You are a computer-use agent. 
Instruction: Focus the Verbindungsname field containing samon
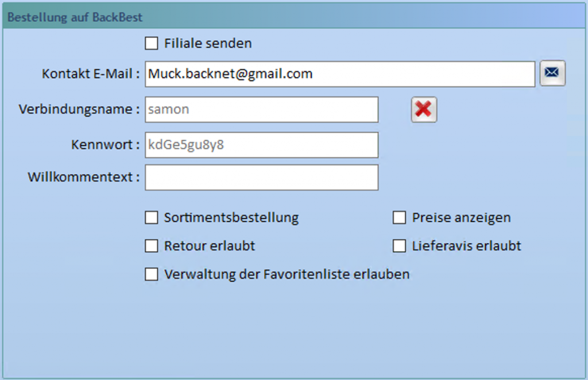[261, 109]
